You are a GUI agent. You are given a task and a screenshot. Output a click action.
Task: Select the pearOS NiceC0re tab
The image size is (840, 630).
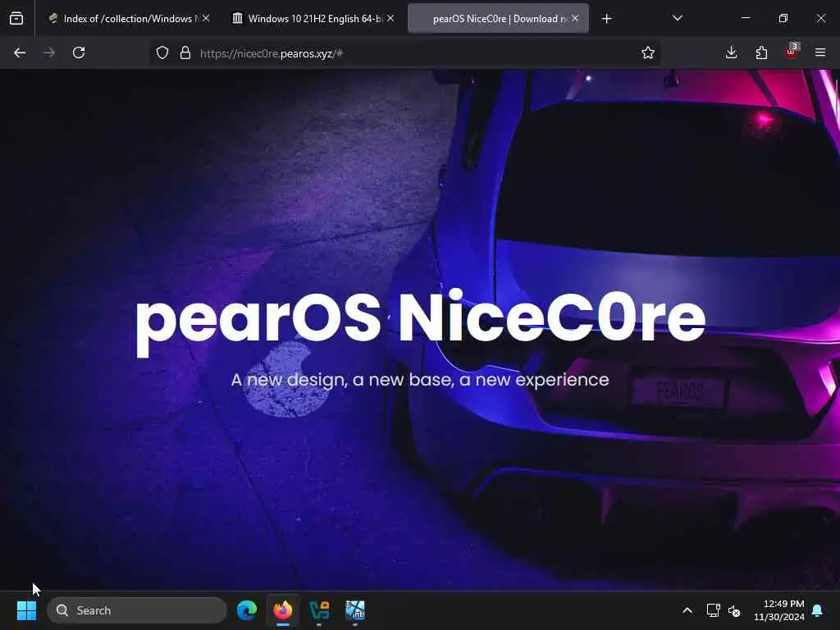coord(498,19)
